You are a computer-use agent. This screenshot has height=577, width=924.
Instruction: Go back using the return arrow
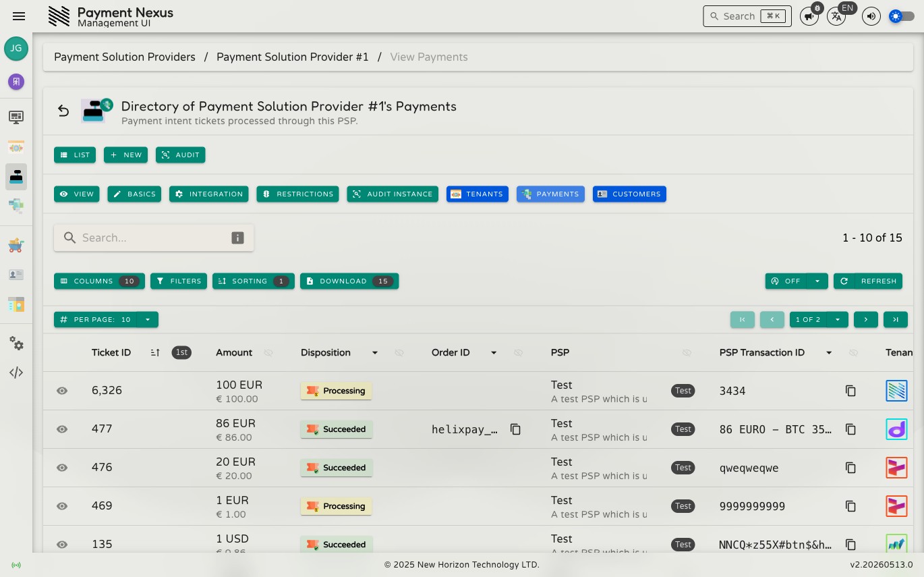pyautogui.click(x=63, y=111)
